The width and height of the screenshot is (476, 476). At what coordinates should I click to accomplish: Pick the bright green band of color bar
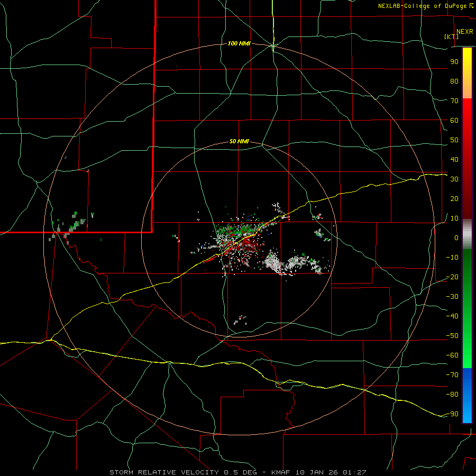point(467,349)
